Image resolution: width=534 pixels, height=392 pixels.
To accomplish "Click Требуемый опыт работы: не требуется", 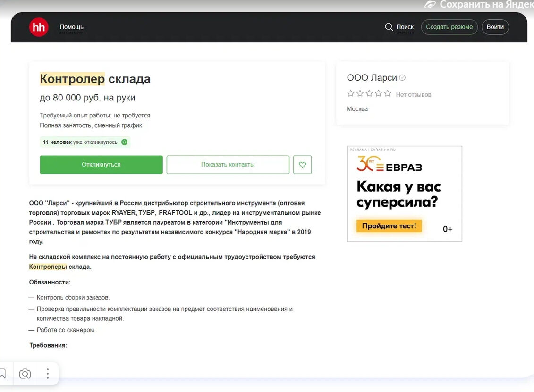I will click(95, 116).
